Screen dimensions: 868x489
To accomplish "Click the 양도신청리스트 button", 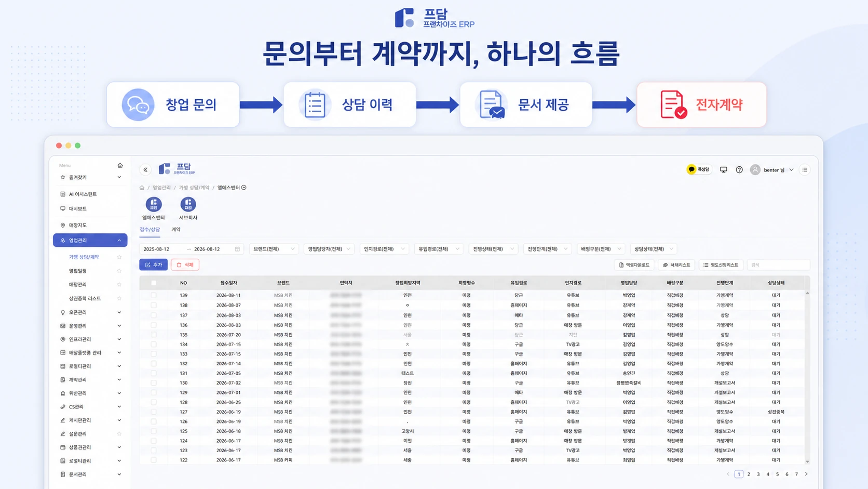I will pyautogui.click(x=721, y=265).
